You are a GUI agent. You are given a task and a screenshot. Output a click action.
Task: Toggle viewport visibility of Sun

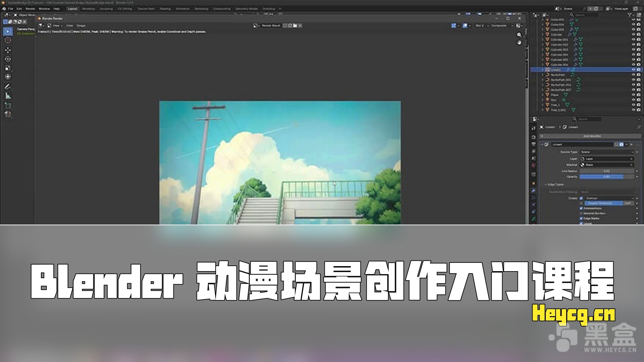click(x=634, y=100)
